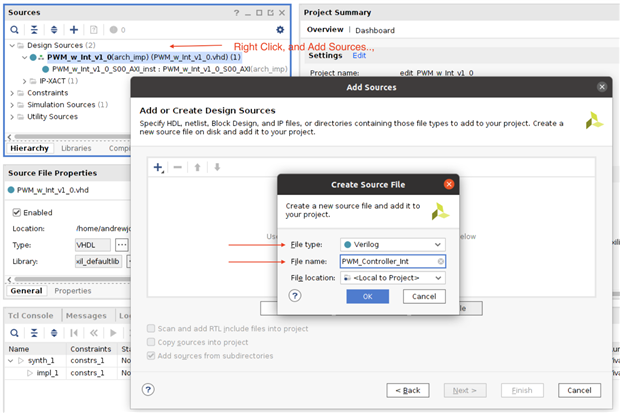This screenshot has height=413, width=620.
Task: Switch to Hierarchy tab
Action: tap(29, 148)
